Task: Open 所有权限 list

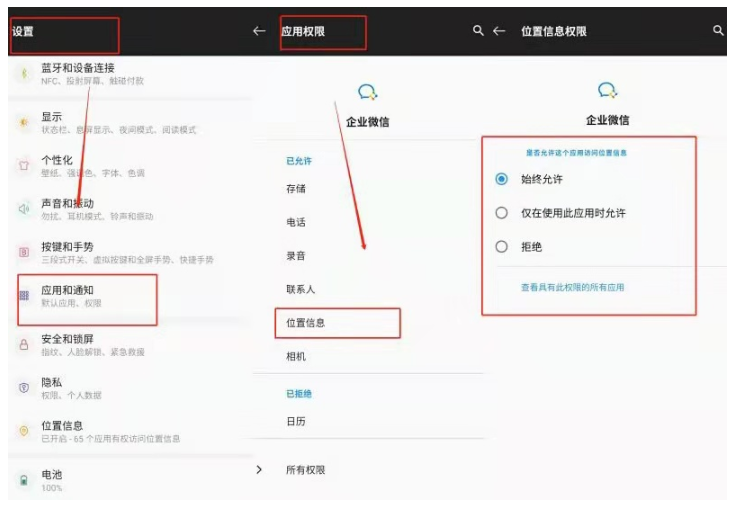Action: tap(306, 470)
